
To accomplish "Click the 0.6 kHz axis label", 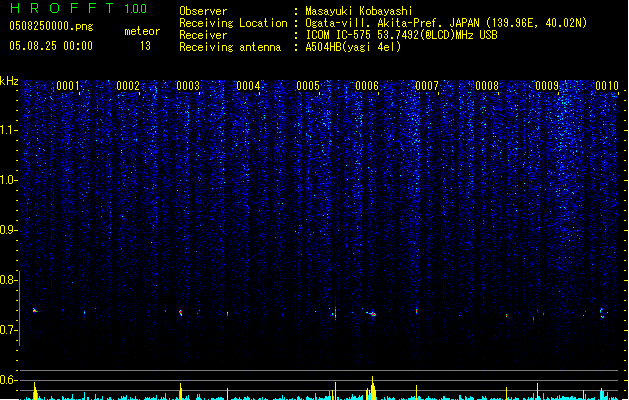I will click(x=9, y=380).
